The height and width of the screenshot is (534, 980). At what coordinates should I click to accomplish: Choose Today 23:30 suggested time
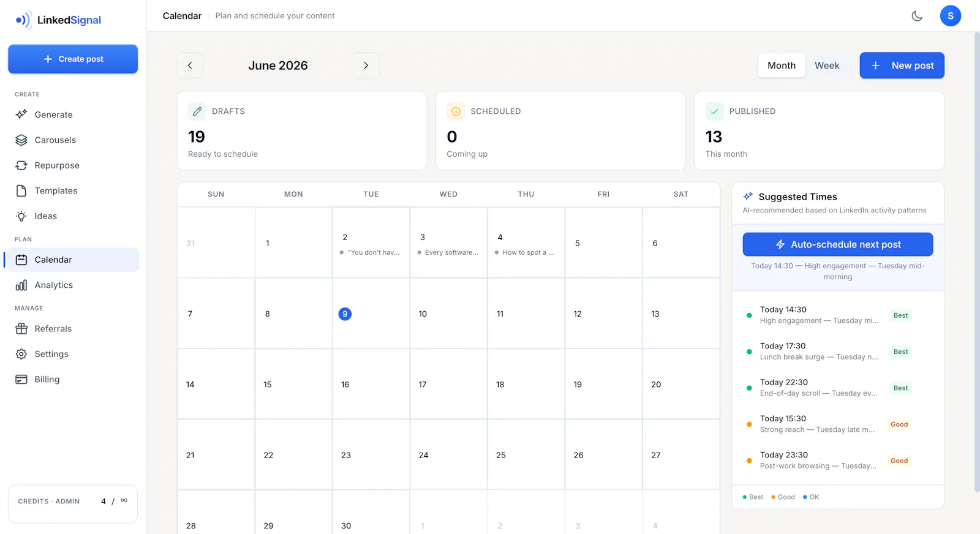(x=837, y=461)
